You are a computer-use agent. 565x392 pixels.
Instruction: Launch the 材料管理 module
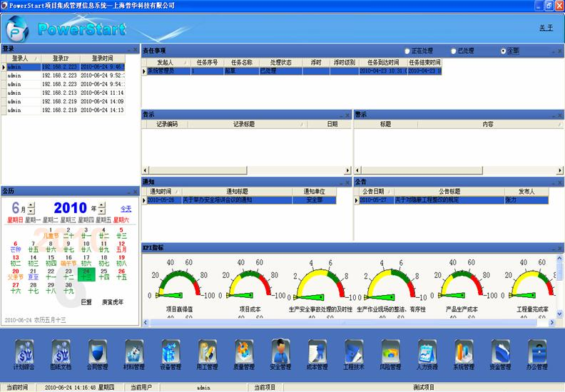pos(134,352)
